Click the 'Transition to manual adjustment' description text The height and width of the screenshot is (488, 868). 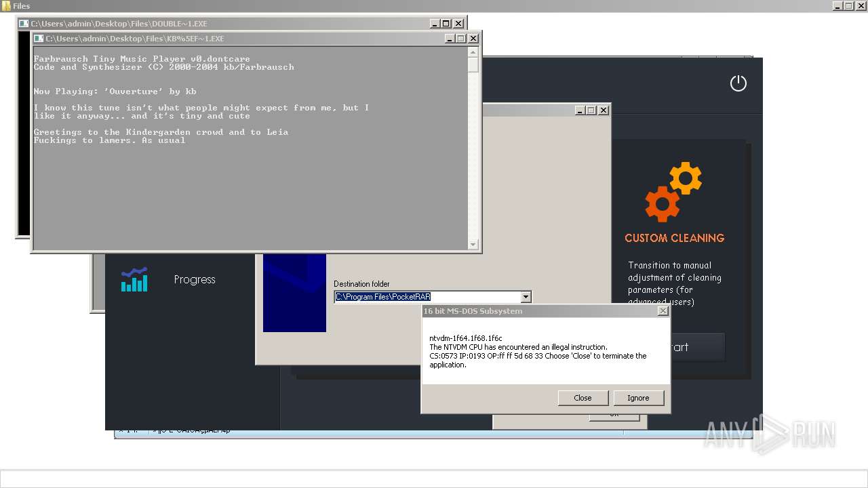coord(674,283)
